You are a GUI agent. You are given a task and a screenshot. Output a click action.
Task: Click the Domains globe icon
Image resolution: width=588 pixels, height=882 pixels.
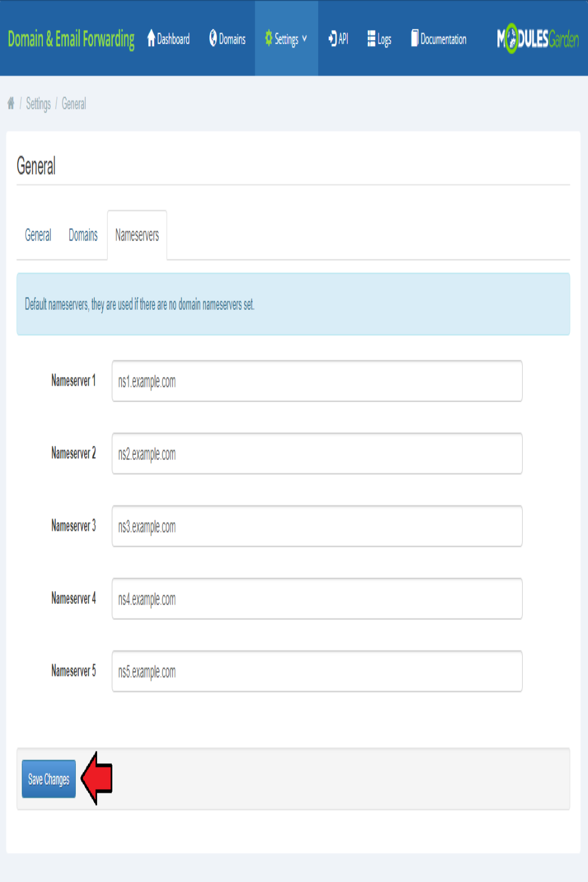click(213, 38)
